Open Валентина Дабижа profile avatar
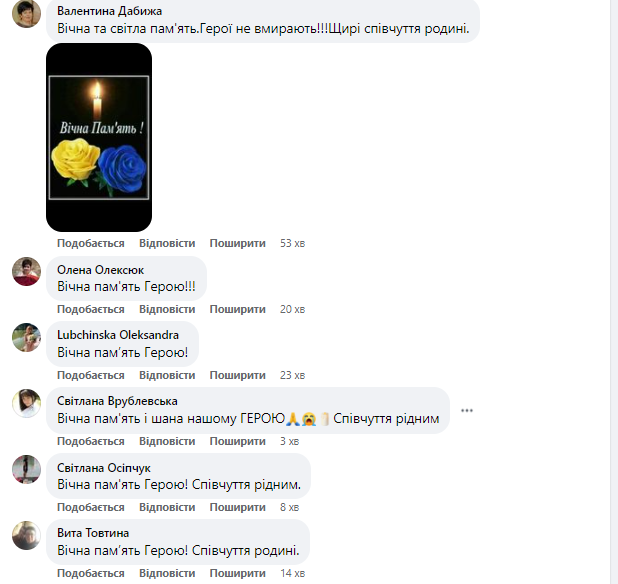Image resolution: width=618 pixels, height=584 pixels. pyautogui.click(x=26, y=13)
